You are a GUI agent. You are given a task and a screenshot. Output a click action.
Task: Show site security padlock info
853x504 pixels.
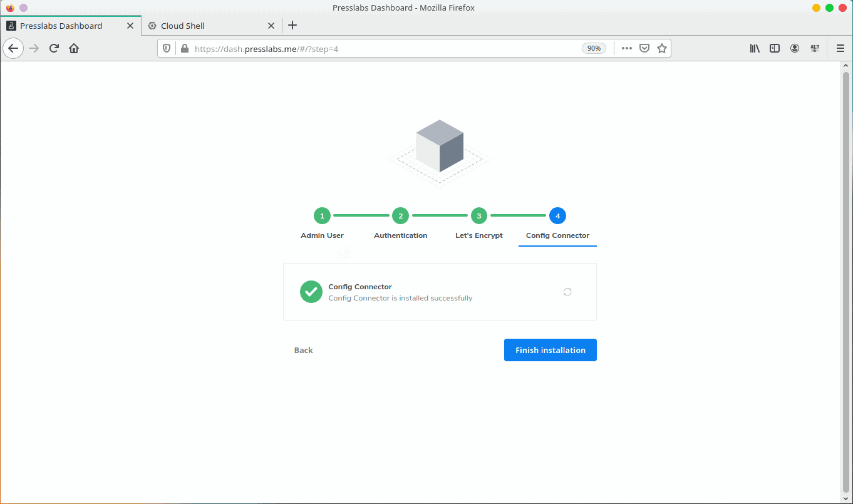point(184,48)
